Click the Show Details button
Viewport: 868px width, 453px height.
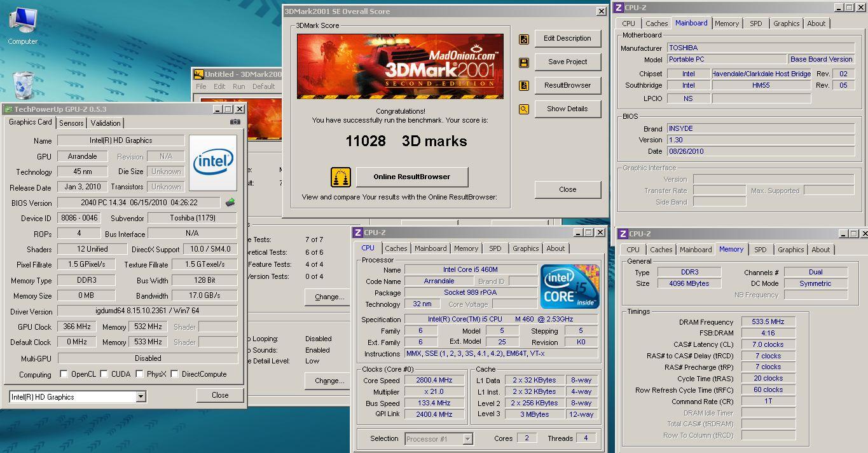point(567,109)
